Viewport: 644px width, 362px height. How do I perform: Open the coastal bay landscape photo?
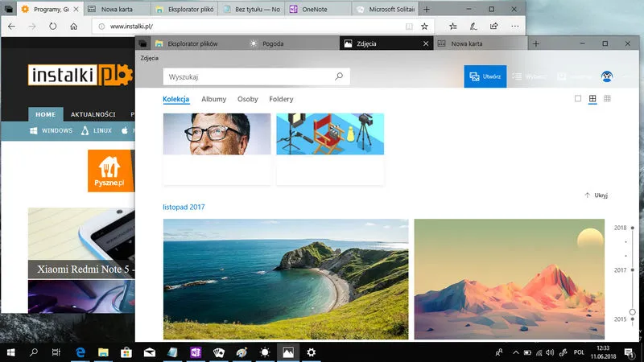[286, 279]
